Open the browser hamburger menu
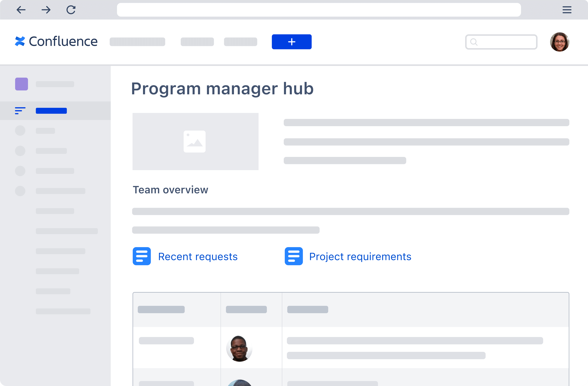588x386 pixels. (567, 10)
